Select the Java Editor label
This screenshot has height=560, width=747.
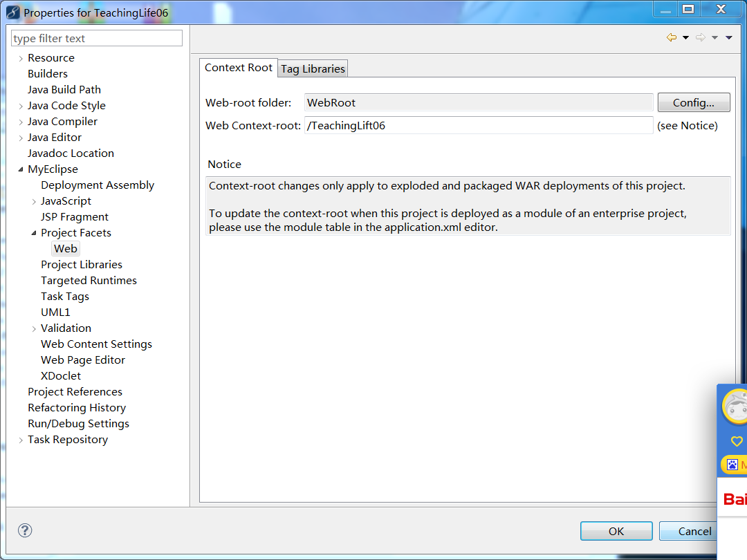pos(55,138)
